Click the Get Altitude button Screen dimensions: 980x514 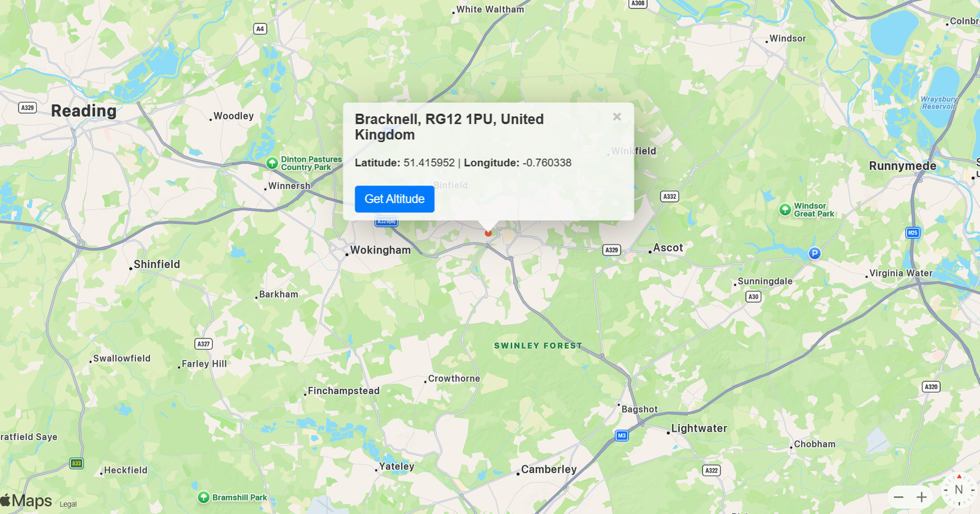[x=394, y=199]
